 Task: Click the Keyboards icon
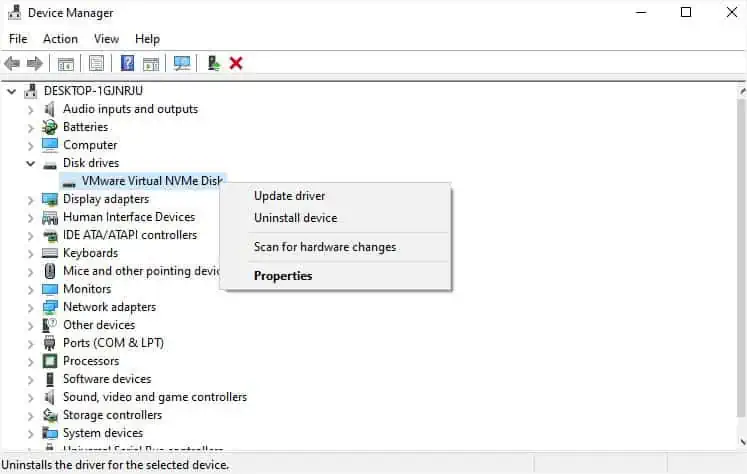tap(50, 253)
